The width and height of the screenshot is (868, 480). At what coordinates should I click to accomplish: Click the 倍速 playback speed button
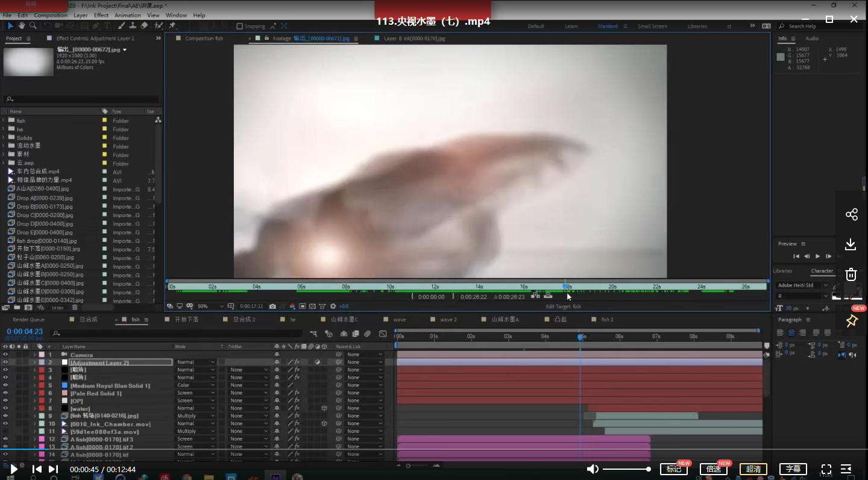click(x=714, y=469)
